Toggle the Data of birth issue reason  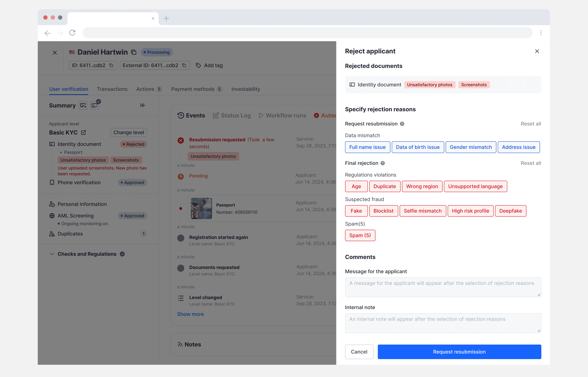[418, 147]
